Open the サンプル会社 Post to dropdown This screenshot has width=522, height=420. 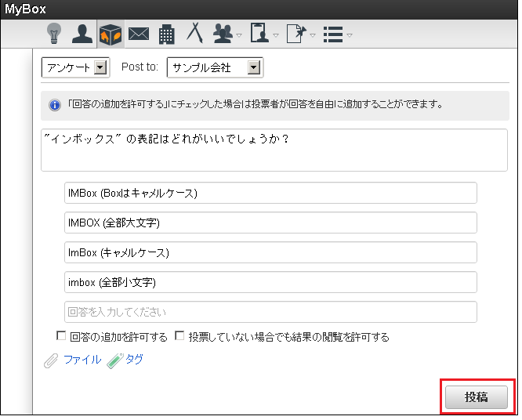(x=215, y=67)
